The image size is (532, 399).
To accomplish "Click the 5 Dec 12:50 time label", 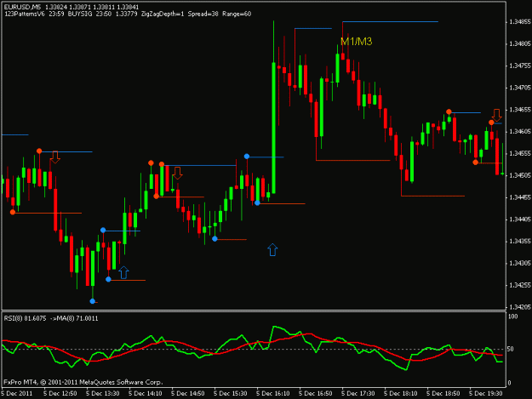I will (60, 393).
